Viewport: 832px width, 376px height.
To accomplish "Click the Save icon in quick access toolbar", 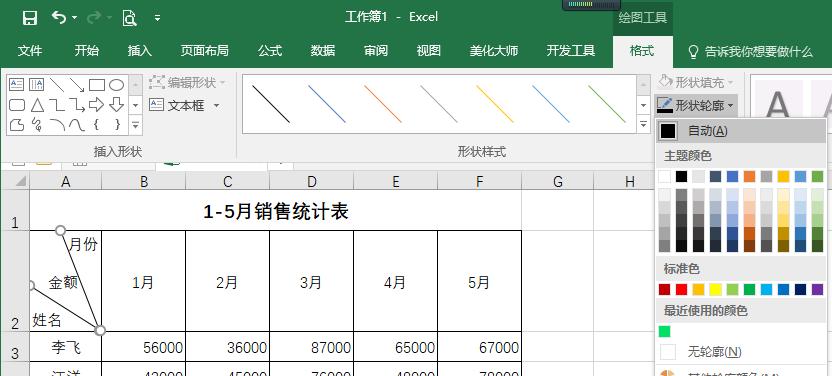I will click(x=30, y=18).
